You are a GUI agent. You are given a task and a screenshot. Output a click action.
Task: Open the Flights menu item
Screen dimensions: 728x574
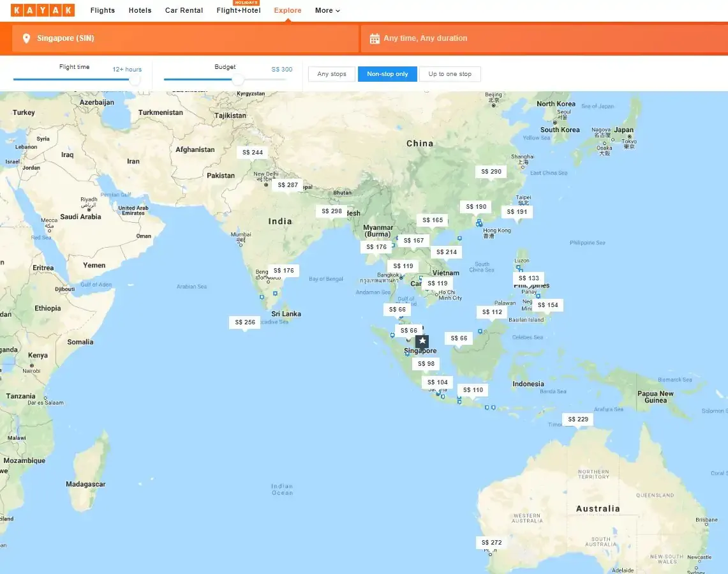click(x=103, y=10)
